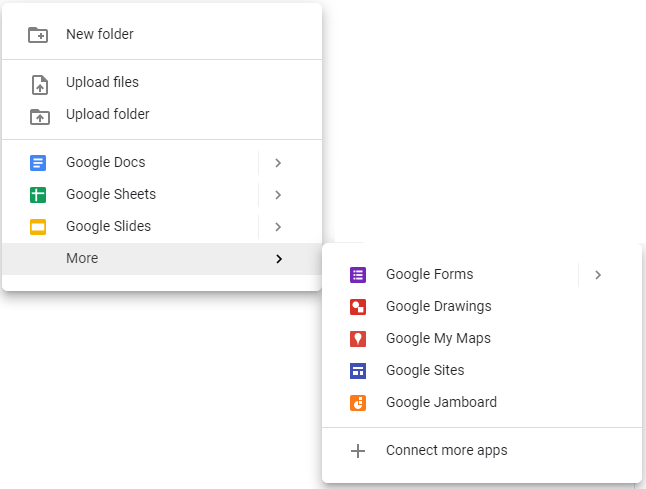Select the Google Jamboard entry
Image resolution: width=646 pixels, height=489 pixels.
(x=482, y=402)
